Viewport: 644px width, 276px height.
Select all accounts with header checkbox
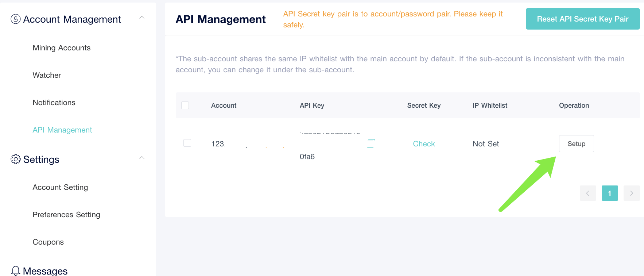coord(185,105)
